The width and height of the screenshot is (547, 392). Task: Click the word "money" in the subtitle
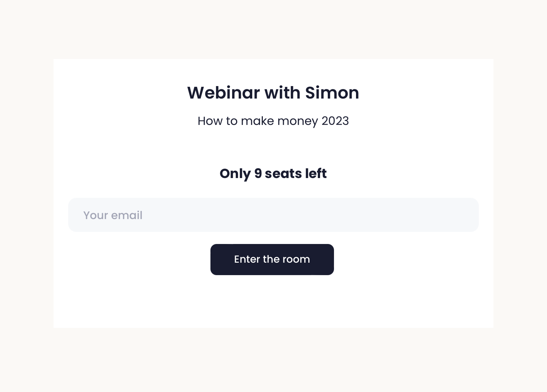(298, 121)
